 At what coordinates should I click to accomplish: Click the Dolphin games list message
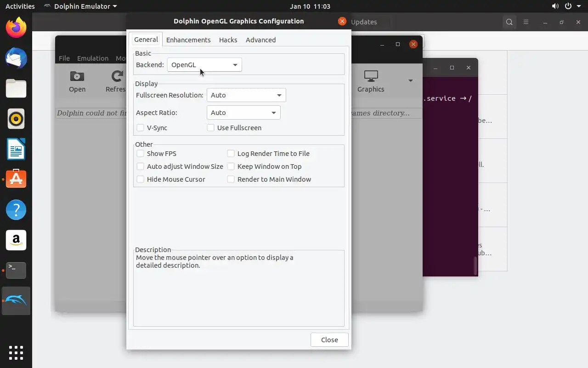[239, 113]
